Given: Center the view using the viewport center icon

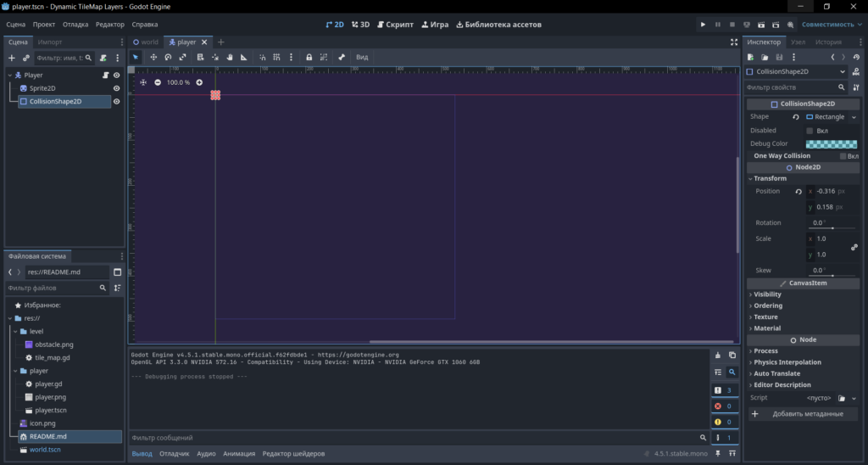Looking at the screenshot, I should [142, 82].
